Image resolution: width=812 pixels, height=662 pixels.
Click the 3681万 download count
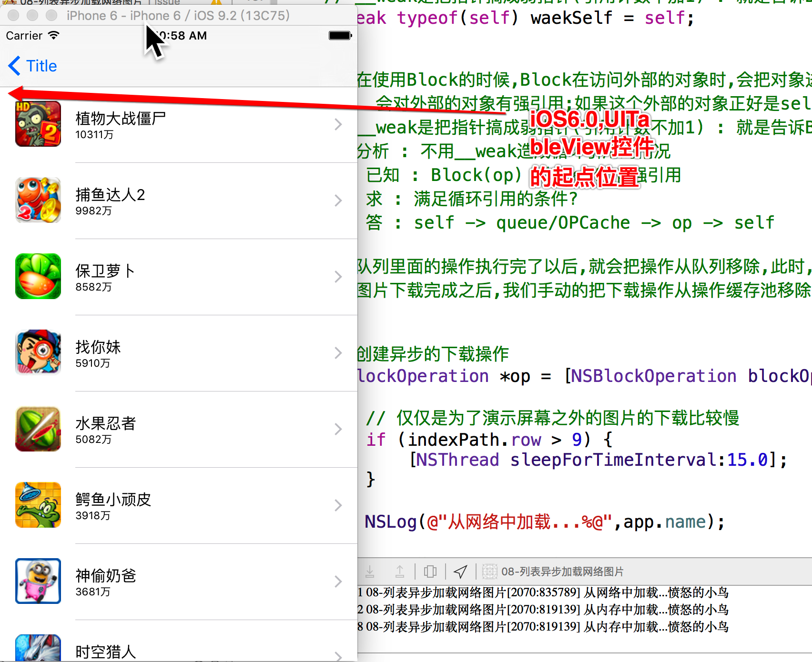coord(93,592)
